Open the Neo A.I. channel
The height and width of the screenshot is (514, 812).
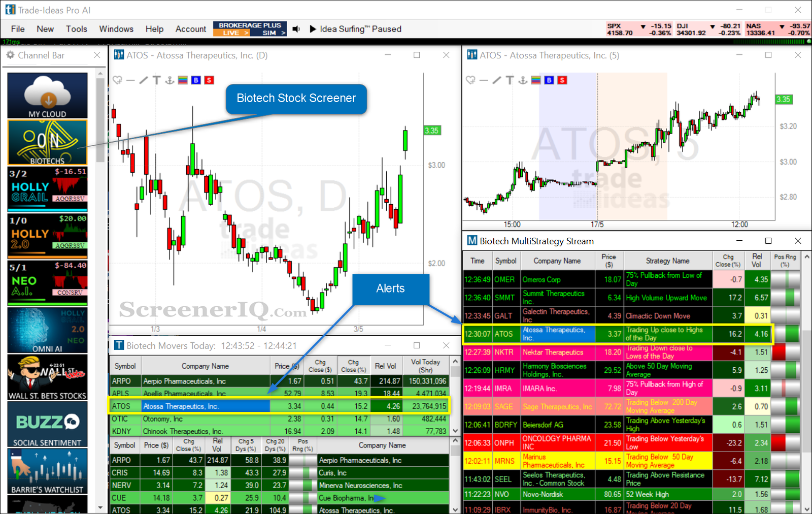point(47,282)
